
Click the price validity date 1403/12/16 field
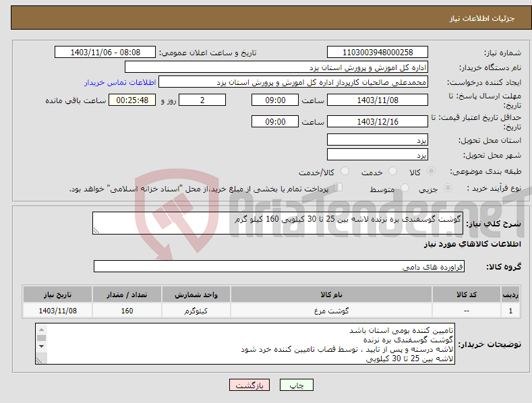point(378,121)
